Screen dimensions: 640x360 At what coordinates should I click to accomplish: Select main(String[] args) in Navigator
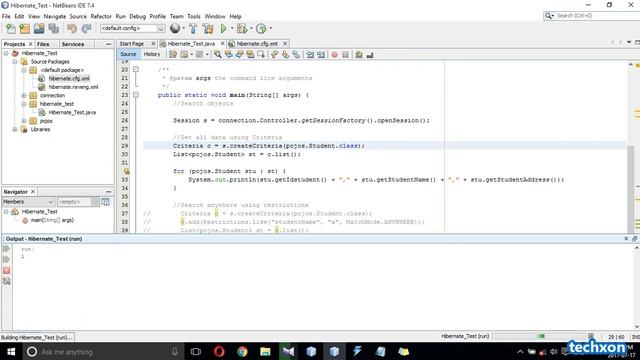coord(52,220)
